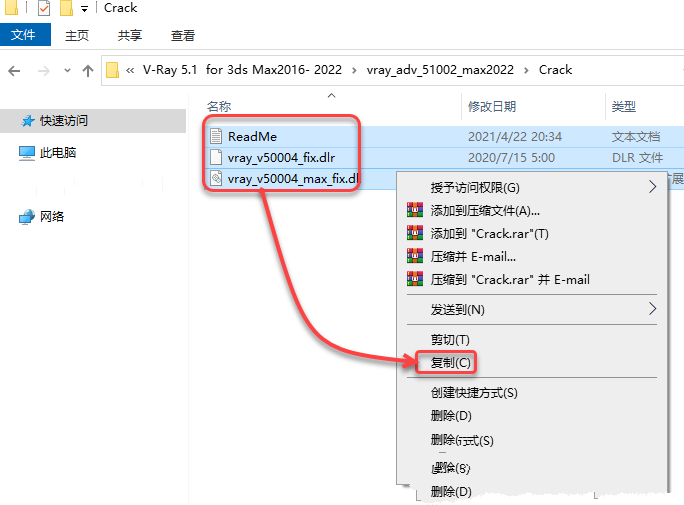Choose 压缩并 E-mail... menu entry

tap(532, 256)
